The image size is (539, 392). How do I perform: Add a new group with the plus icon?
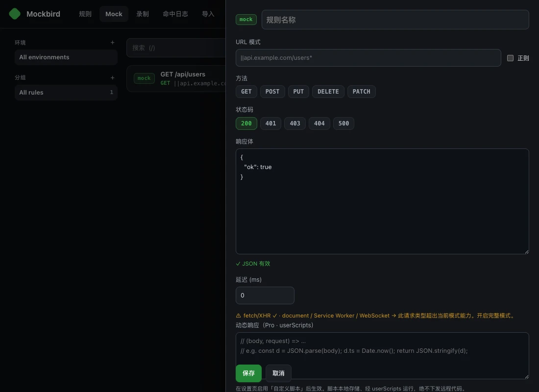point(112,78)
